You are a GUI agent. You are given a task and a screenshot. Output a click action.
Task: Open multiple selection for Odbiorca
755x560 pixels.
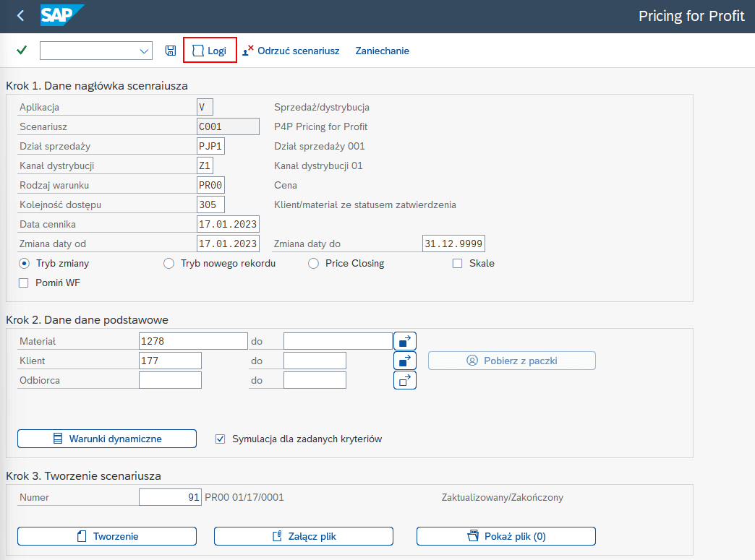coord(405,380)
